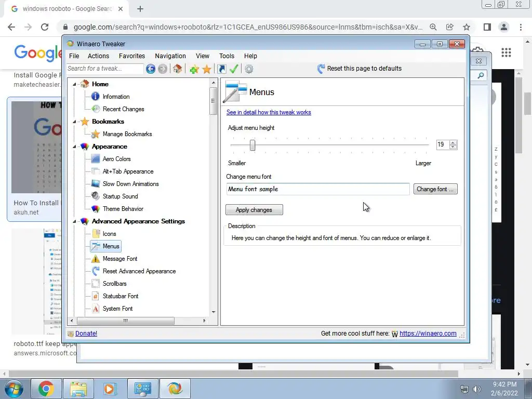532x399 pixels.
Task: Increase menu height with spinner up arrow
Action: tap(453, 142)
